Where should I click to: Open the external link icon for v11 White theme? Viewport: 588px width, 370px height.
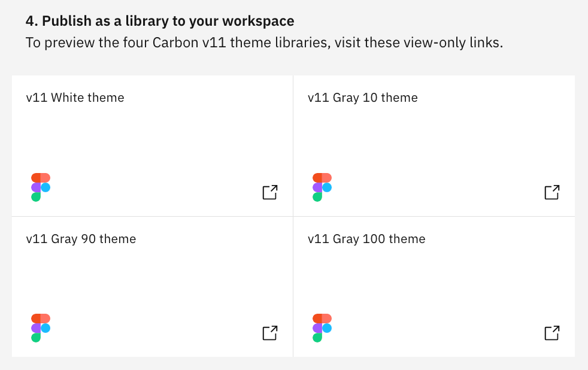[x=269, y=192]
